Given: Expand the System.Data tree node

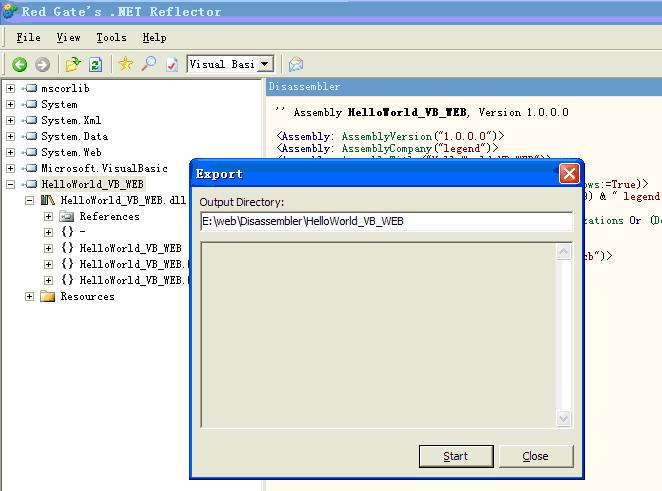Looking at the screenshot, I should [x=11, y=136].
